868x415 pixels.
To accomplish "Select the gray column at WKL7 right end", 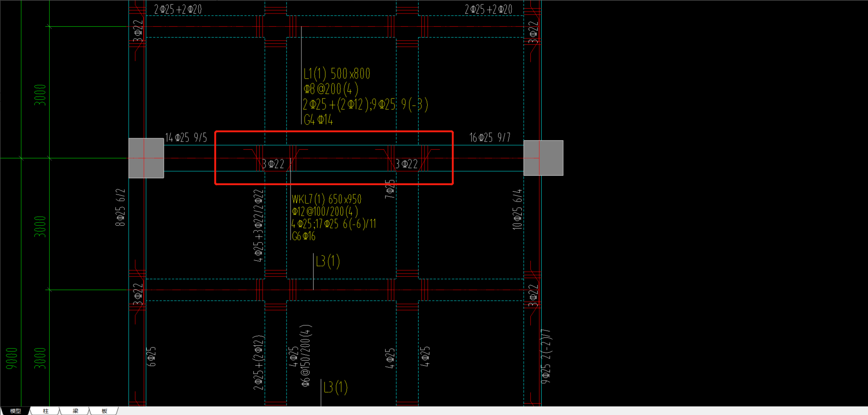I will click(x=544, y=158).
